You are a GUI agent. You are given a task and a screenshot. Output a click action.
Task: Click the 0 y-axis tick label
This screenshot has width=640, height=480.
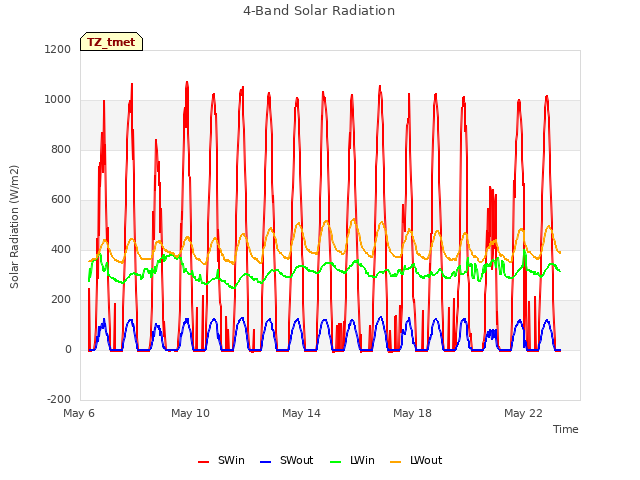(x=68, y=349)
